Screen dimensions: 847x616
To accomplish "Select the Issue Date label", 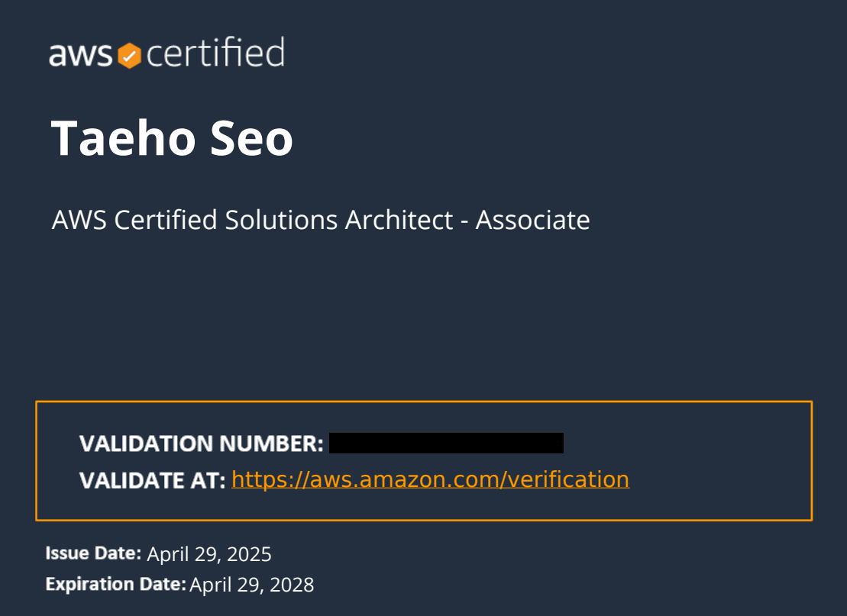I will tap(93, 553).
